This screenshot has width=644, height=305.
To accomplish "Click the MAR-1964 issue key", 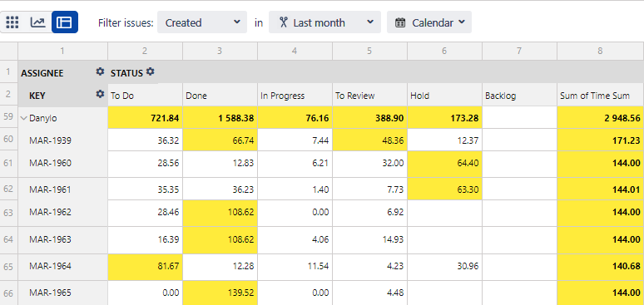I will click(x=50, y=266).
